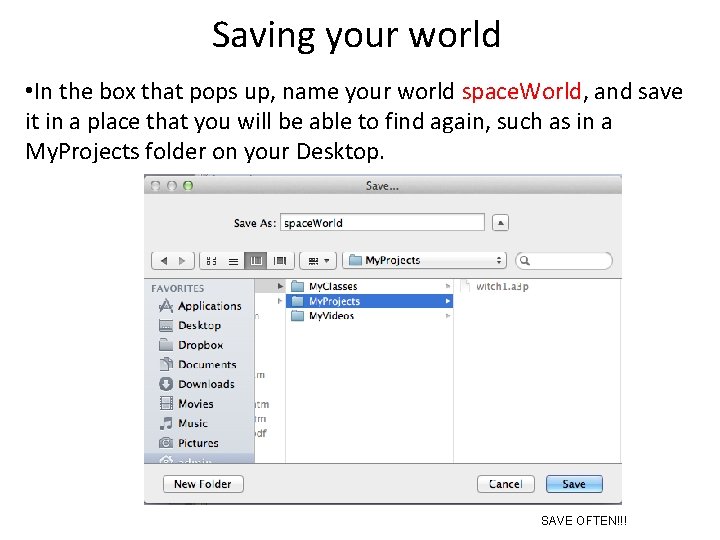Select the MyVideos folder
This screenshot has height=540, width=720.
click(370, 316)
